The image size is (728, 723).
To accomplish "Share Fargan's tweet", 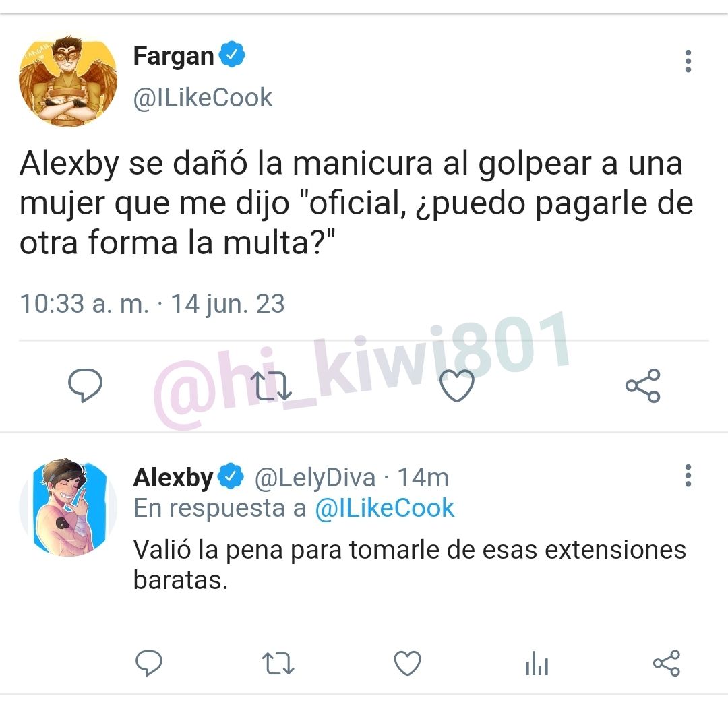I will [x=643, y=385].
